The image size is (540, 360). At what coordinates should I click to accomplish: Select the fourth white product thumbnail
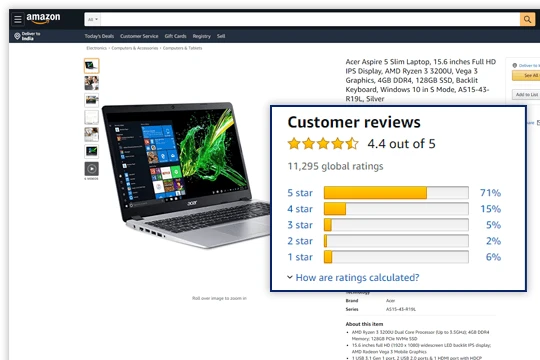(92, 117)
